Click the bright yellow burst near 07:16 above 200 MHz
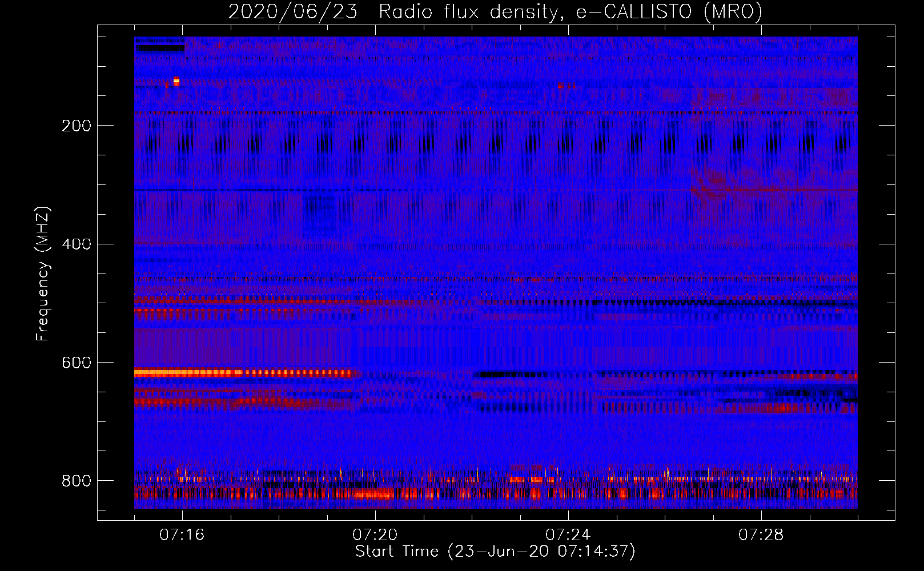 click(176, 81)
